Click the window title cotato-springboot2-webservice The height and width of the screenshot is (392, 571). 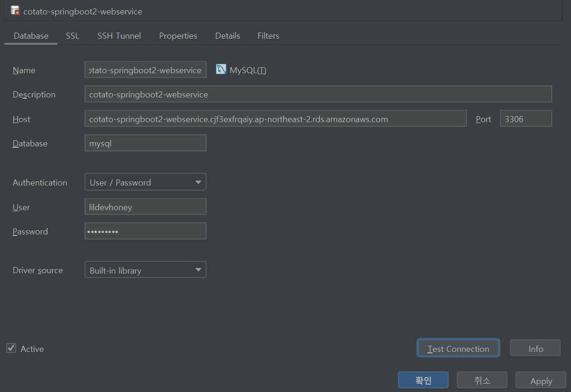point(83,12)
